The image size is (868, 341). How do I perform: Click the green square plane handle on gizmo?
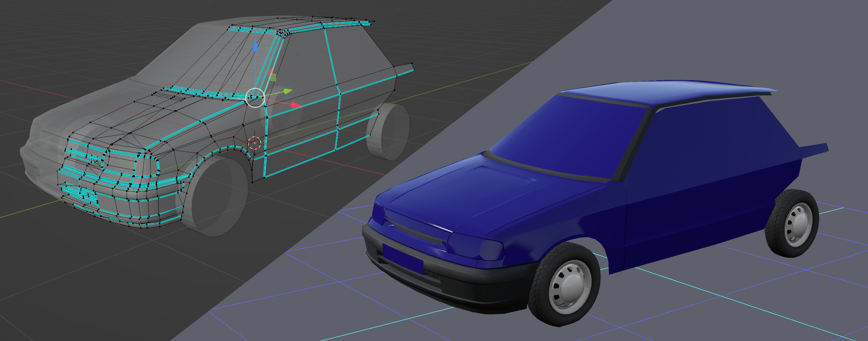point(273,77)
